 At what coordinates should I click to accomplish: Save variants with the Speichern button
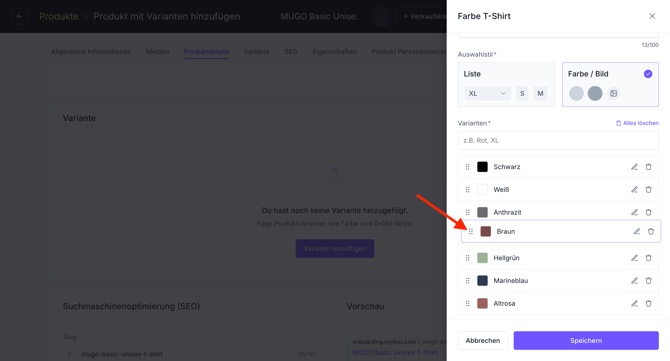[586, 340]
